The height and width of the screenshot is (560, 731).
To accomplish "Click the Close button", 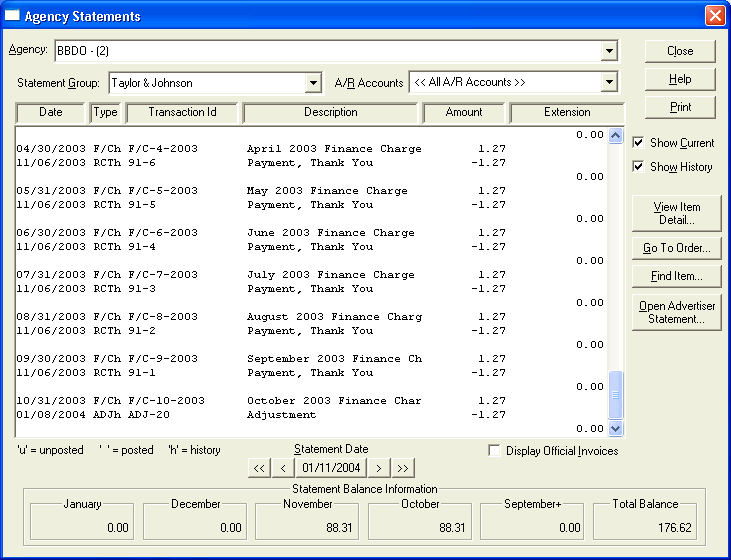I will pos(680,51).
